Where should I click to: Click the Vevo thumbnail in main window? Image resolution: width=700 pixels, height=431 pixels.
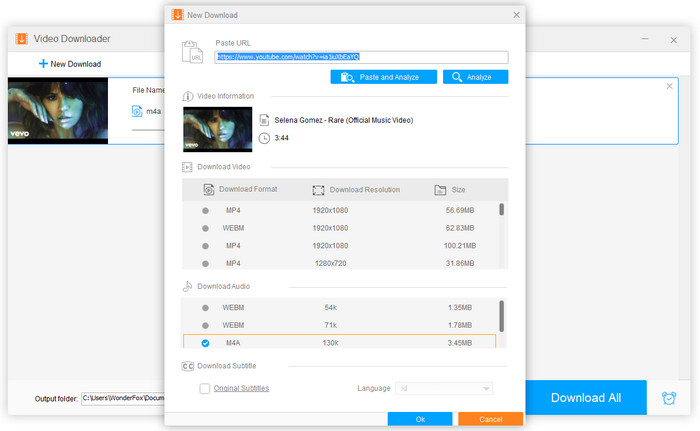click(58, 111)
